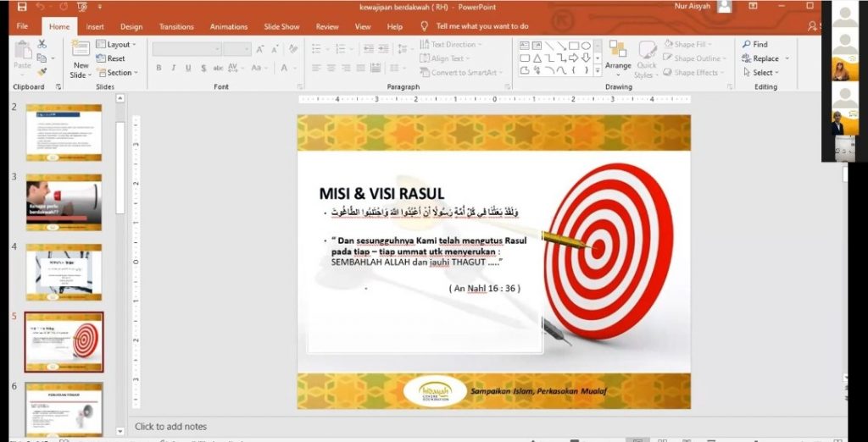This screenshot has width=868, height=442.
Task: Switch to the Transitions tab
Action: (176, 26)
